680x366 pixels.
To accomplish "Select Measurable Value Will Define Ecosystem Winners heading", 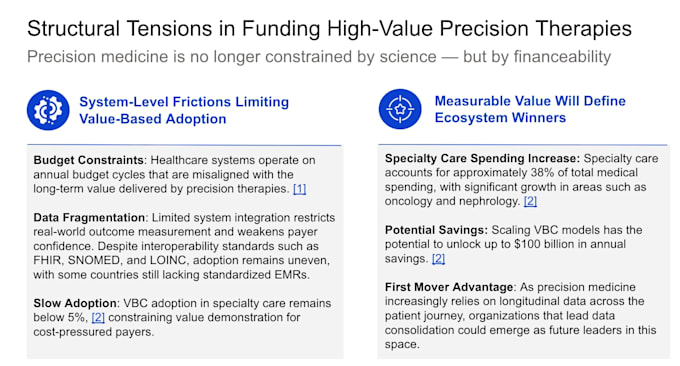I will pos(530,109).
